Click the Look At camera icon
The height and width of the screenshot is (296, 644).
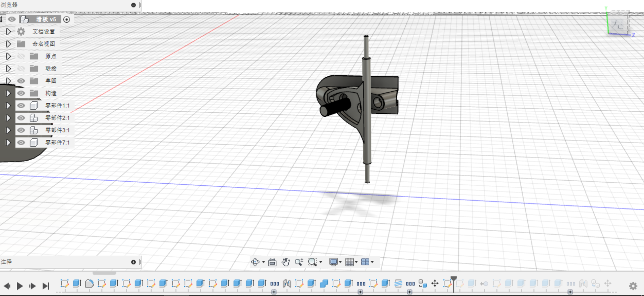(x=272, y=262)
